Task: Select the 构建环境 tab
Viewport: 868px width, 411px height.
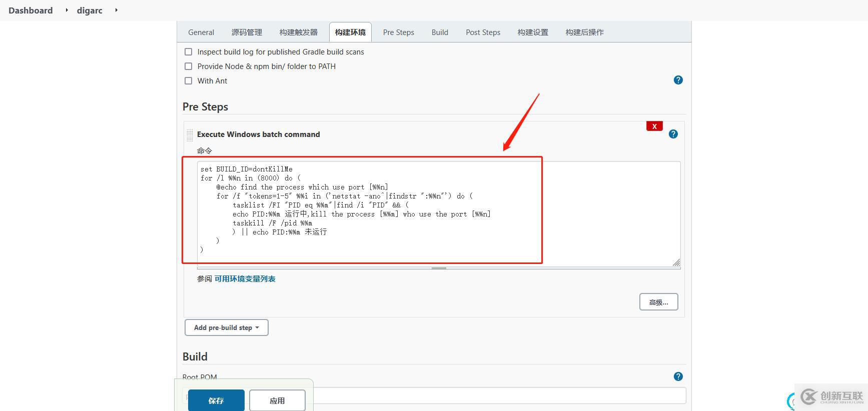Action: [350, 32]
